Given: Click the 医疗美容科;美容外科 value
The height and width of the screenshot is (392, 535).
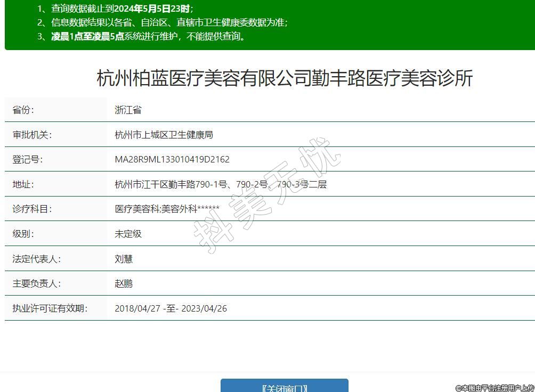Looking at the screenshot, I should click(167, 209).
